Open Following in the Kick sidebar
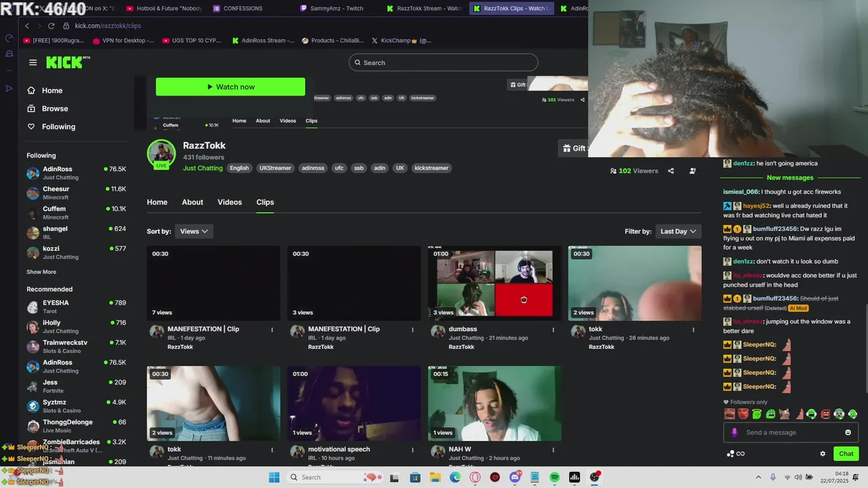The image size is (868, 488). (58, 127)
